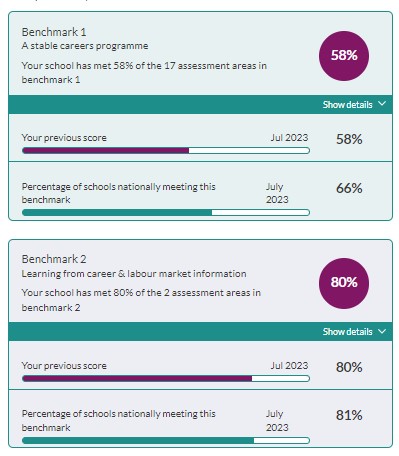Click Benchmark 2 'Your previous score' label
This screenshot has height=456, width=399.
click(x=64, y=366)
